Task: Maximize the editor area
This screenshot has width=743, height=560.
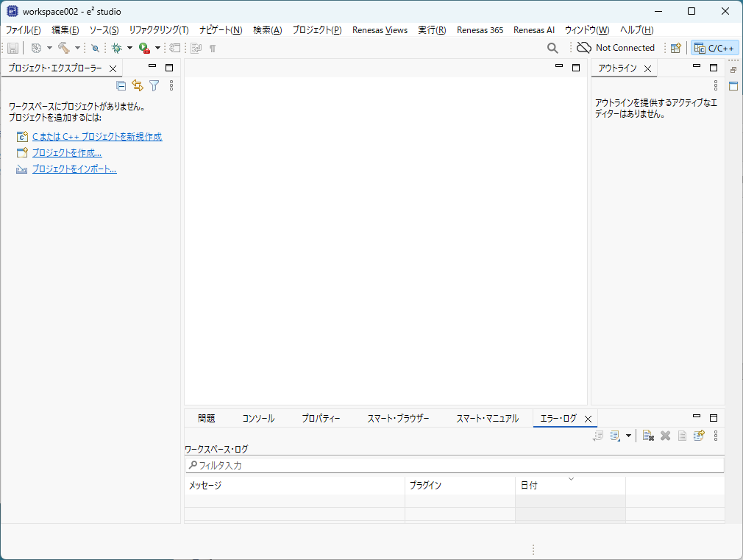Action: click(576, 68)
